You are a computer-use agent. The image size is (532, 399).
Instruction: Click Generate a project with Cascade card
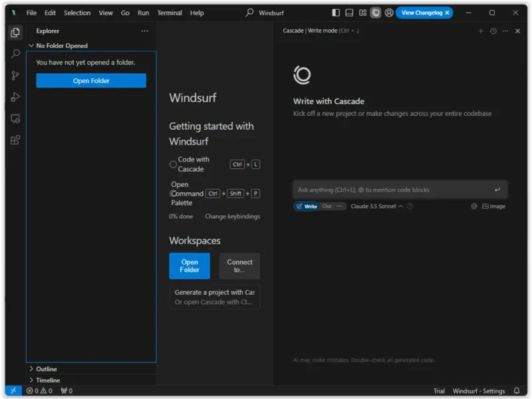pos(214,297)
